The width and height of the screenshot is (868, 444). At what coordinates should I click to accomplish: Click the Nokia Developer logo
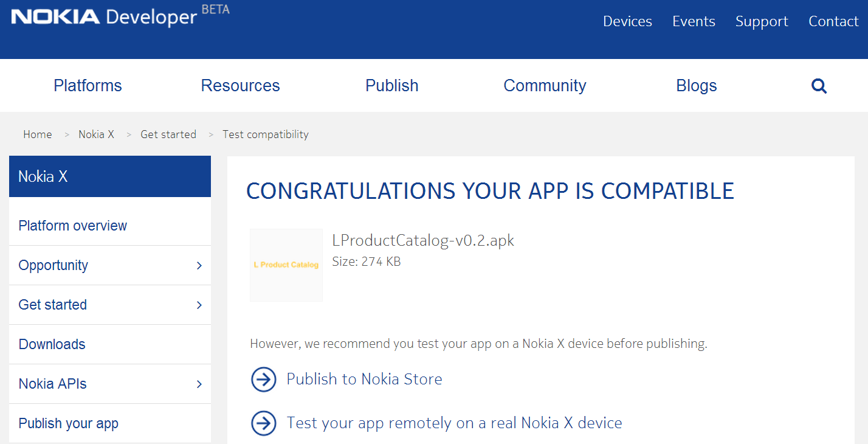click(103, 16)
